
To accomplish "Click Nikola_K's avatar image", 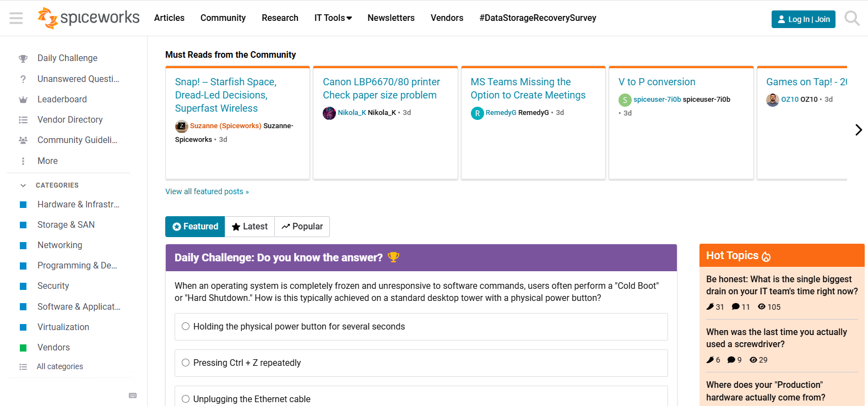I will (x=329, y=113).
